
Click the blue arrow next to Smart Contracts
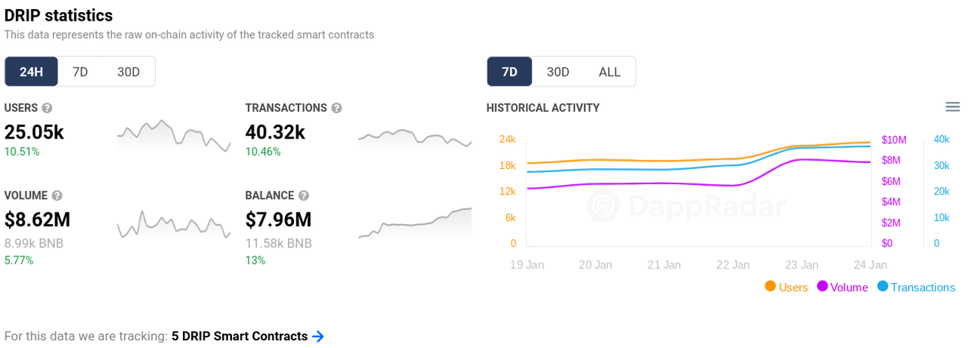click(318, 336)
